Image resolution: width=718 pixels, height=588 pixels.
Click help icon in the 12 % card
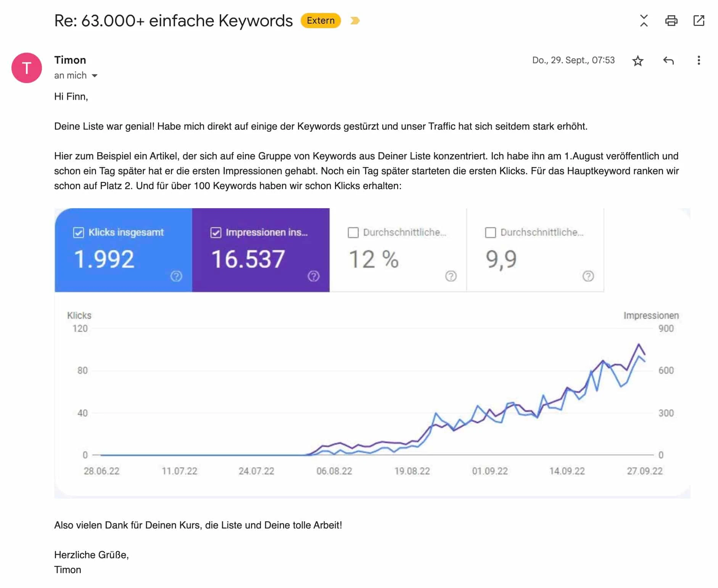click(x=451, y=276)
